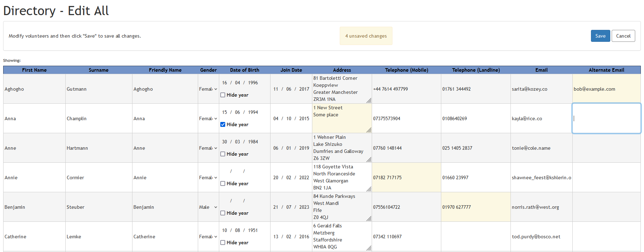Viewport: 644px width, 252px height.
Task: Grab resize handle of Goyette Vista address
Action: 369,189
